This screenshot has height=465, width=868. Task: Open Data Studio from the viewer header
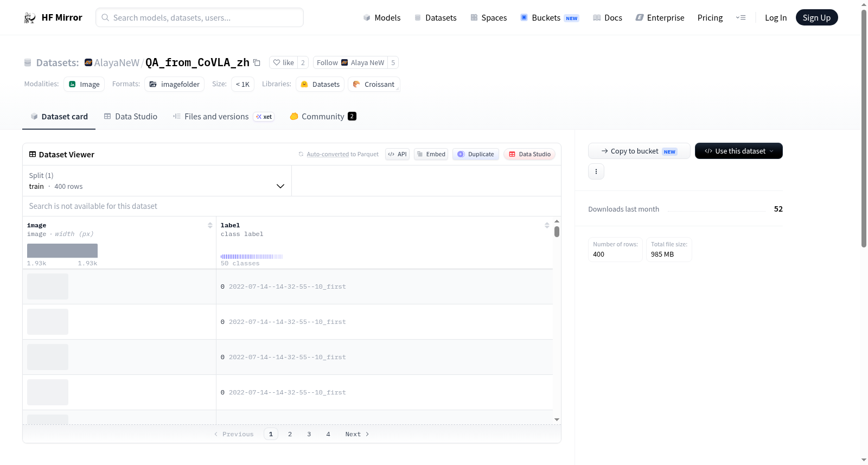[x=529, y=154]
